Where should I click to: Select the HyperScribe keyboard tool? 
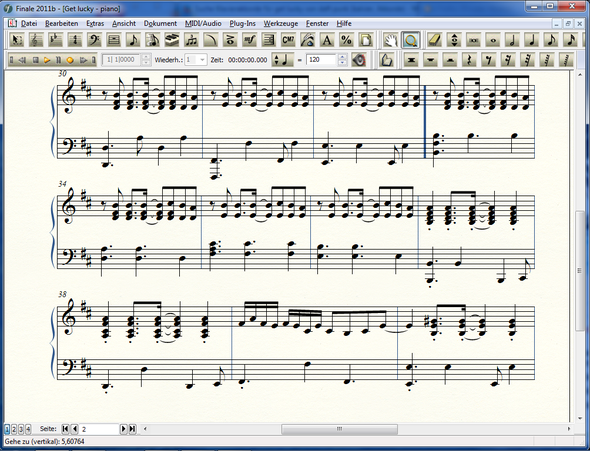point(172,39)
